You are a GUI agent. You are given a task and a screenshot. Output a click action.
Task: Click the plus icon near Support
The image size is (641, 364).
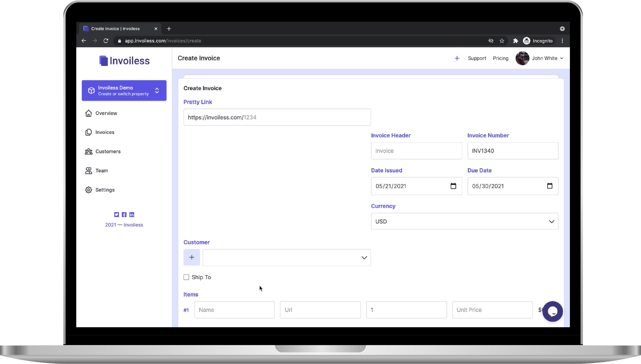pos(457,58)
